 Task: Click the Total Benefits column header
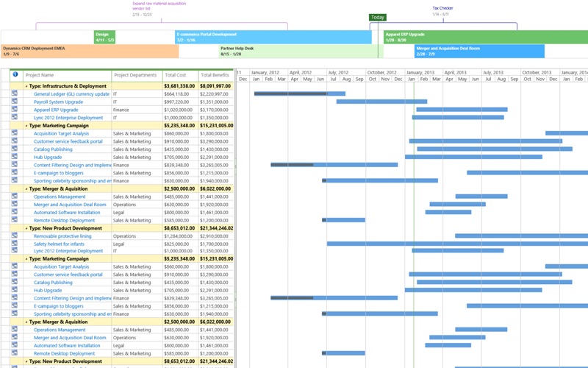(215, 75)
